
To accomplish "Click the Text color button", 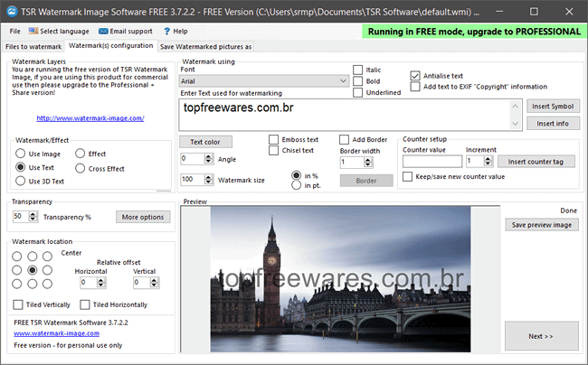I will pos(205,142).
